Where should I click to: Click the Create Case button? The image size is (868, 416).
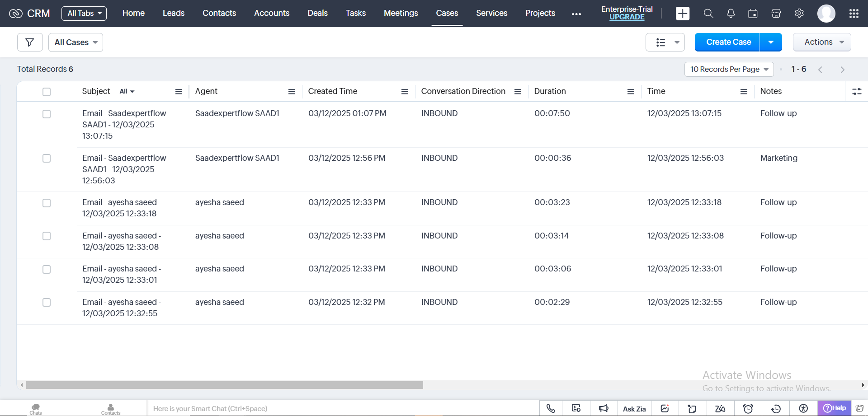tap(728, 42)
